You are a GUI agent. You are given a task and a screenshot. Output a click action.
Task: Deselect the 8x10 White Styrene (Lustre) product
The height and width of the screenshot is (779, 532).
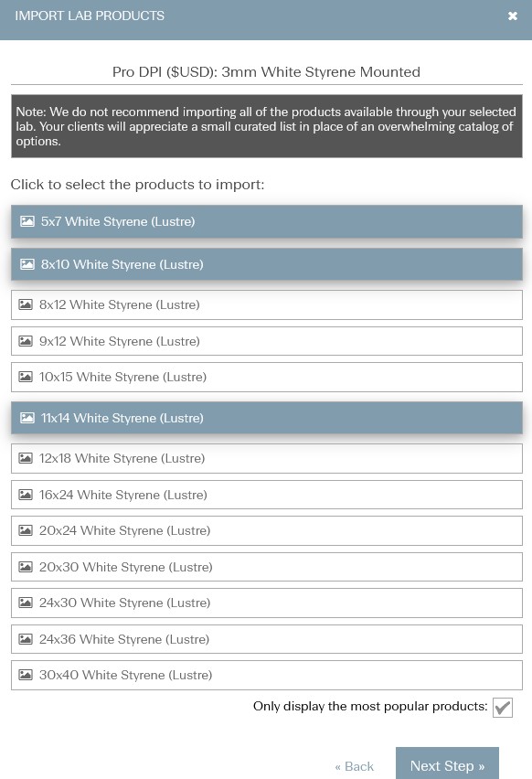pos(267,264)
